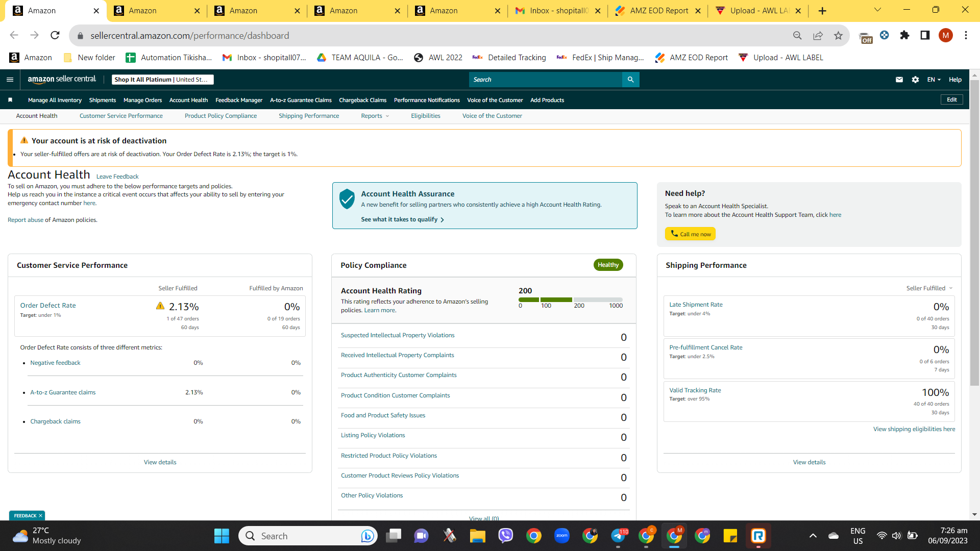This screenshot has height=551, width=980.
Task: Open Viber from the taskbar
Action: pyautogui.click(x=506, y=536)
